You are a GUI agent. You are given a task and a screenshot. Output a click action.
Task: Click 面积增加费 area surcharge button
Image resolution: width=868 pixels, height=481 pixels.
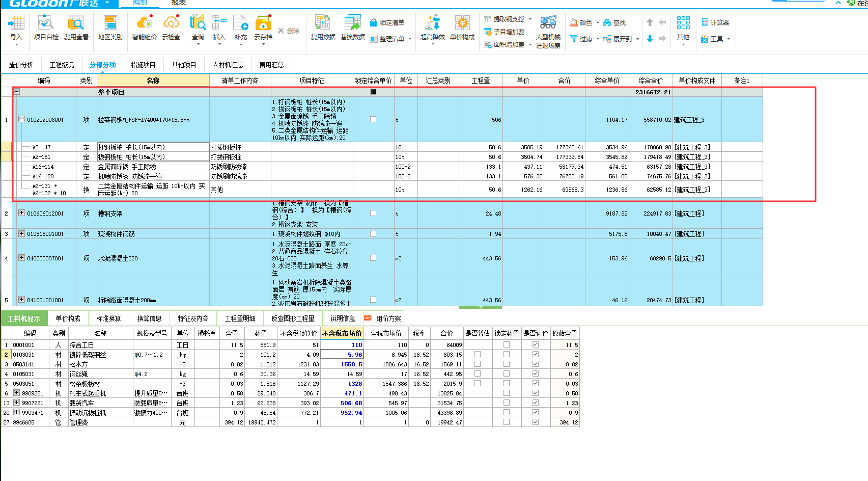(504, 44)
